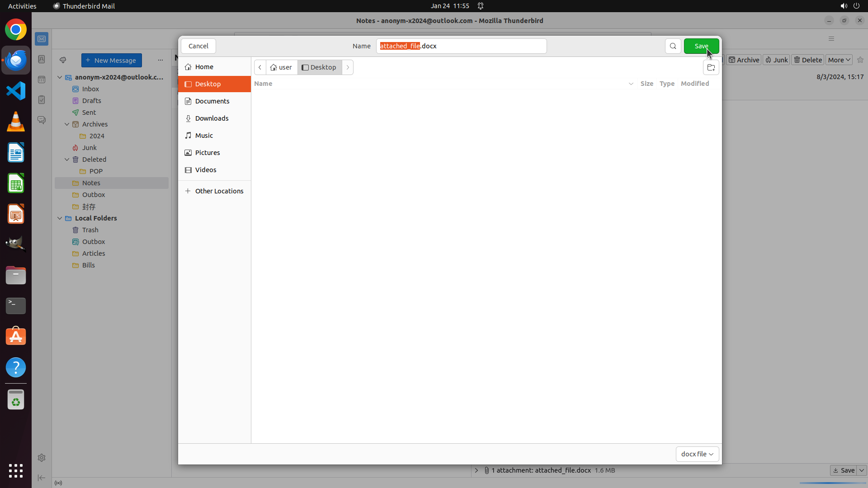Screen dimensions: 868x488
Task: Click the search icon in save dialog
Action: (x=673, y=46)
